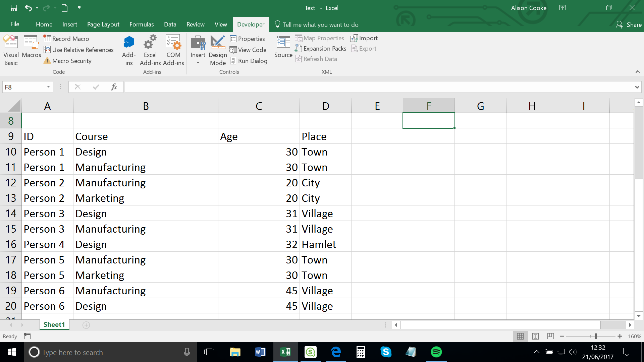
Task: Open COM Add-ins
Action: 173,50
